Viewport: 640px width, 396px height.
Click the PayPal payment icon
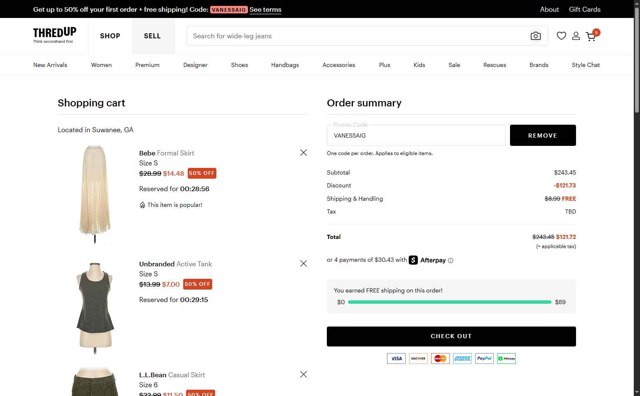[x=484, y=358]
